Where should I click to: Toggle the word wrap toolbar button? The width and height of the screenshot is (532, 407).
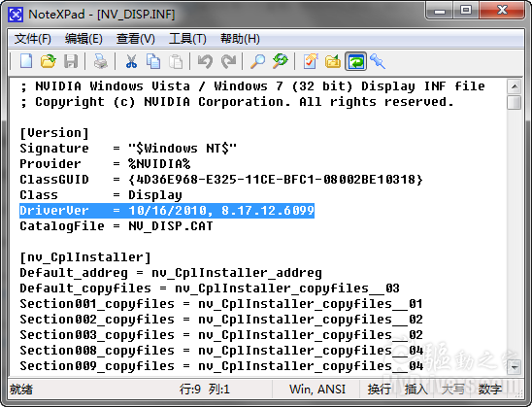pos(355,62)
